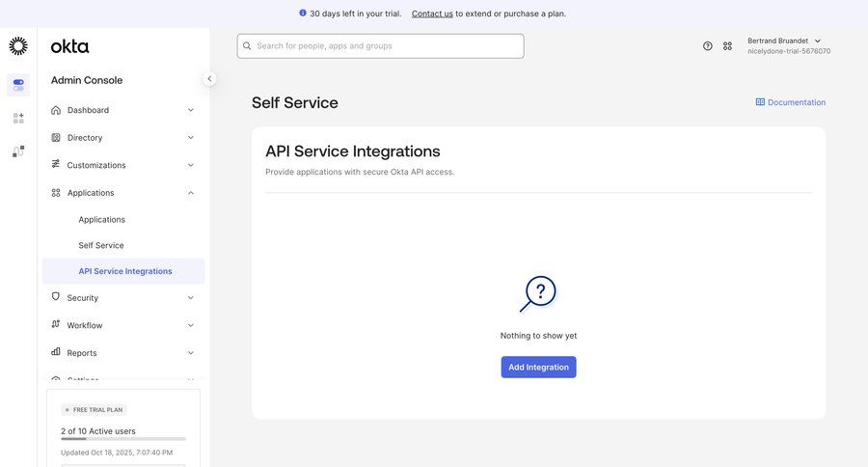Collapse the Applications menu chevron
868x467 pixels.
click(190, 193)
